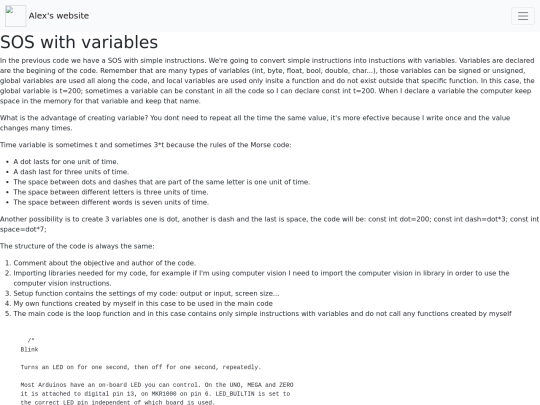Select numbered item 'Importing libraries needed for my code'
This screenshot has width=540, height=405.
pyautogui.click(x=261, y=278)
